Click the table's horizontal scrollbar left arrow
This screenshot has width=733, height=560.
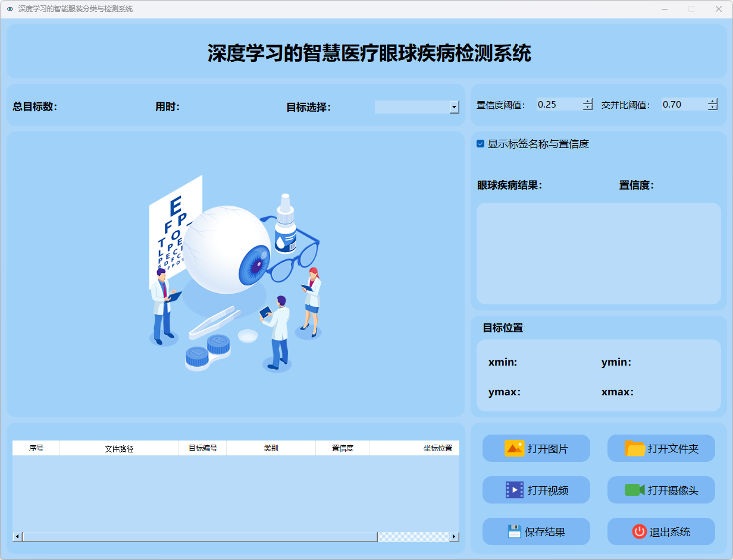17,537
